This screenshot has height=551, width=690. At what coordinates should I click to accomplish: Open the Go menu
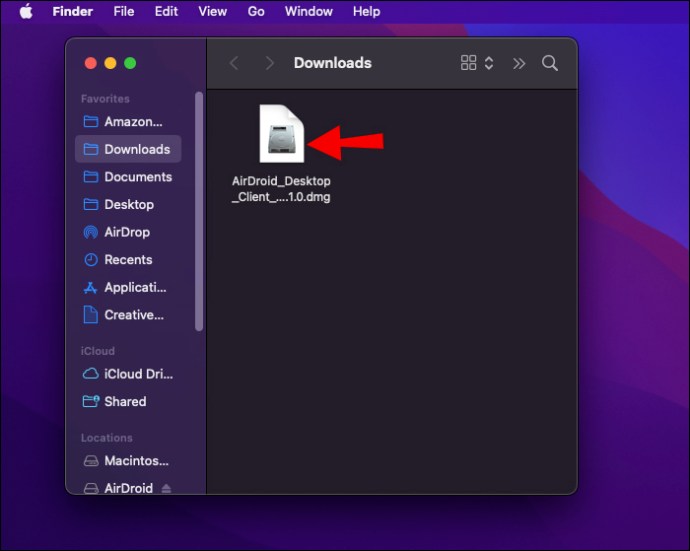(256, 11)
